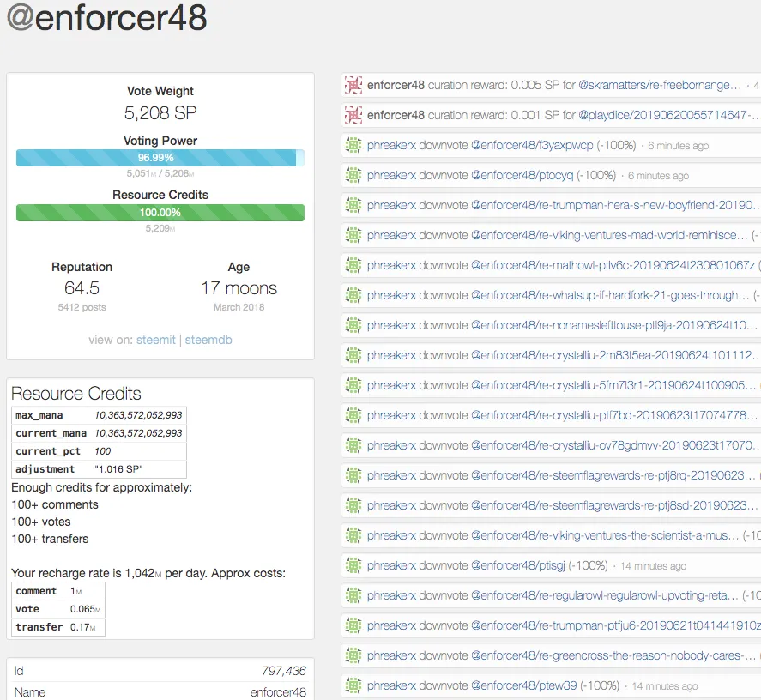Click the 5412 posts count

click(x=82, y=307)
